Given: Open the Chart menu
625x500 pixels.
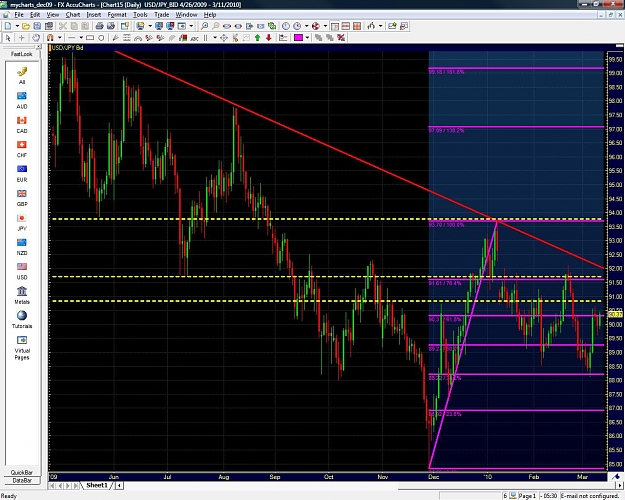Looking at the screenshot, I should [73, 15].
